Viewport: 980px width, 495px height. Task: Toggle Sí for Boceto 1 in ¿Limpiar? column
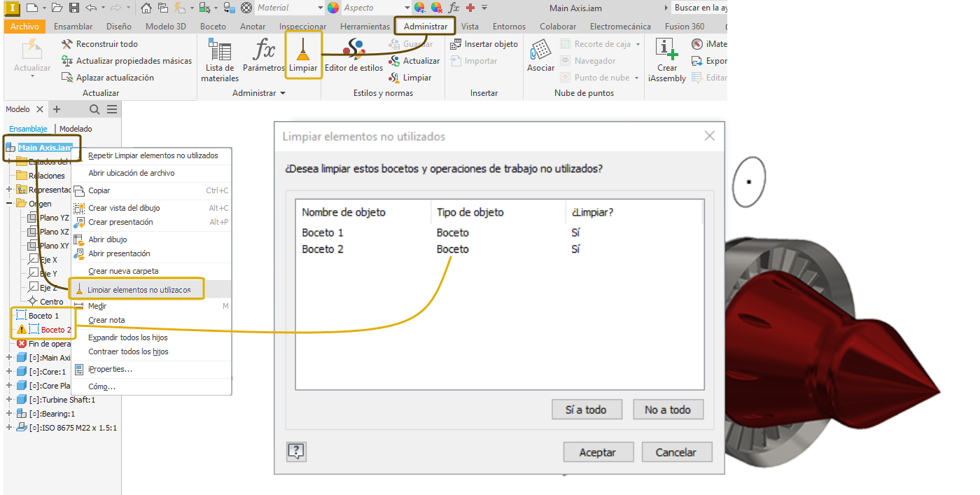click(x=576, y=232)
